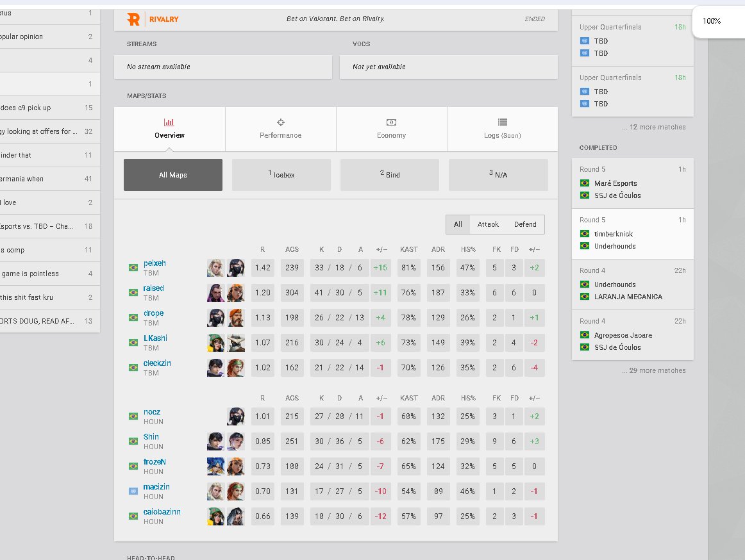Open the Economy tab
Screen dimensions: 745x560
coord(392,129)
